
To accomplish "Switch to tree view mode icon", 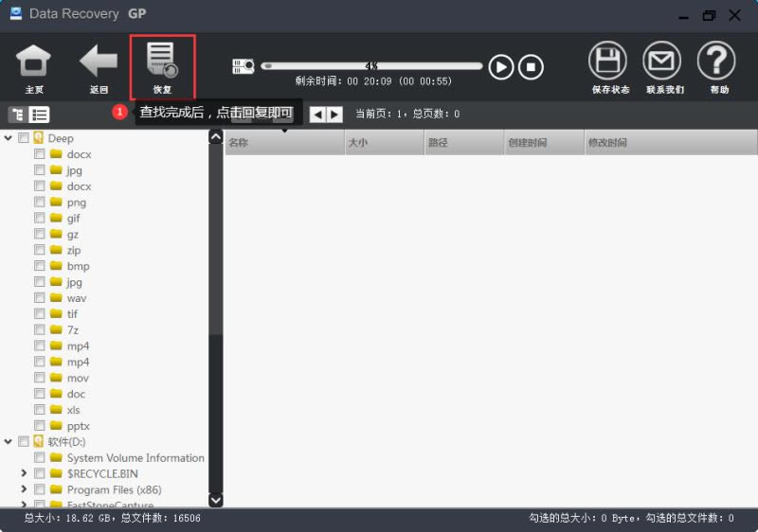I will 18,115.
